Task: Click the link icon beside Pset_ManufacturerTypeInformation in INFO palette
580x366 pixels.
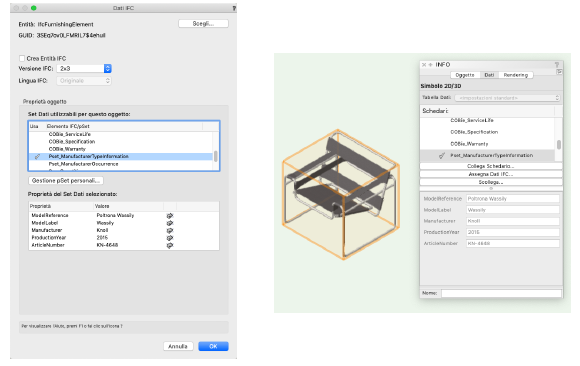Action: click(x=442, y=156)
